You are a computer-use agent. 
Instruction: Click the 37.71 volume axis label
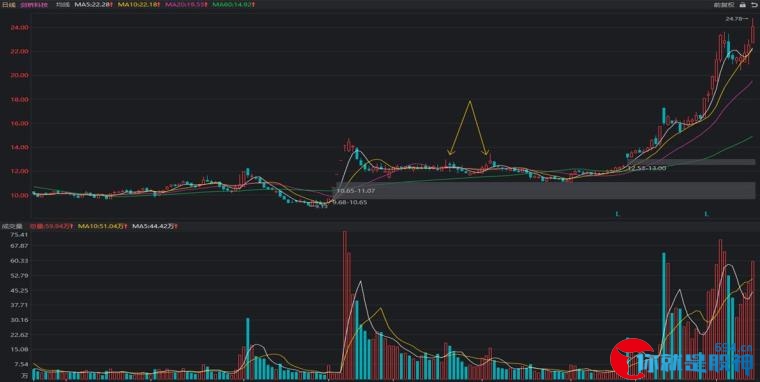click(x=20, y=305)
